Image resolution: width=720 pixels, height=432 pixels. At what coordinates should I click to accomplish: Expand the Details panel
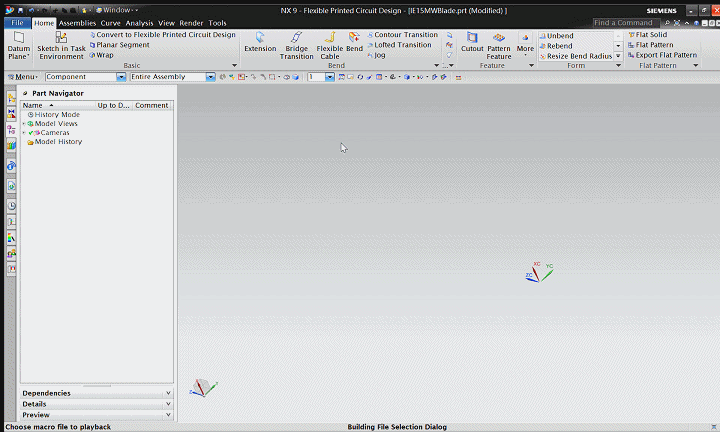point(97,404)
